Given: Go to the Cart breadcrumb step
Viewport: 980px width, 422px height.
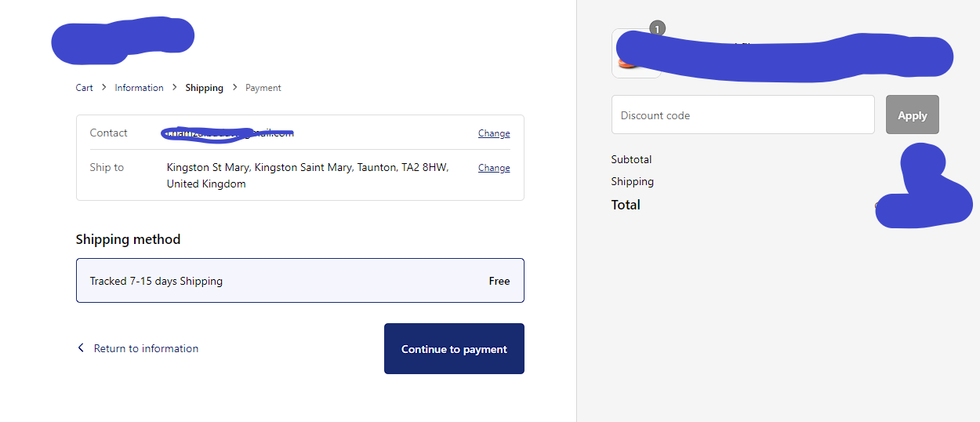Looking at the screenshot, I should (x=84, y=88).
